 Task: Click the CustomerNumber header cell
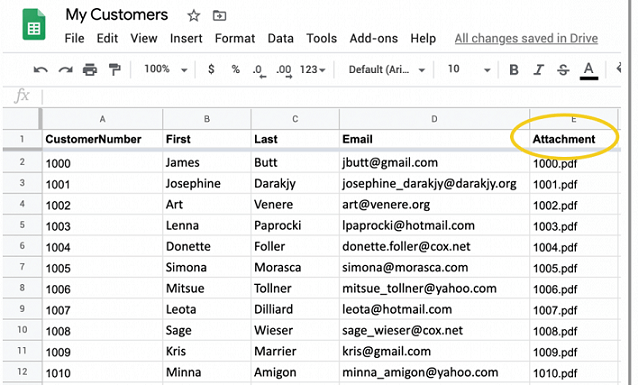[x=102, y=139]
